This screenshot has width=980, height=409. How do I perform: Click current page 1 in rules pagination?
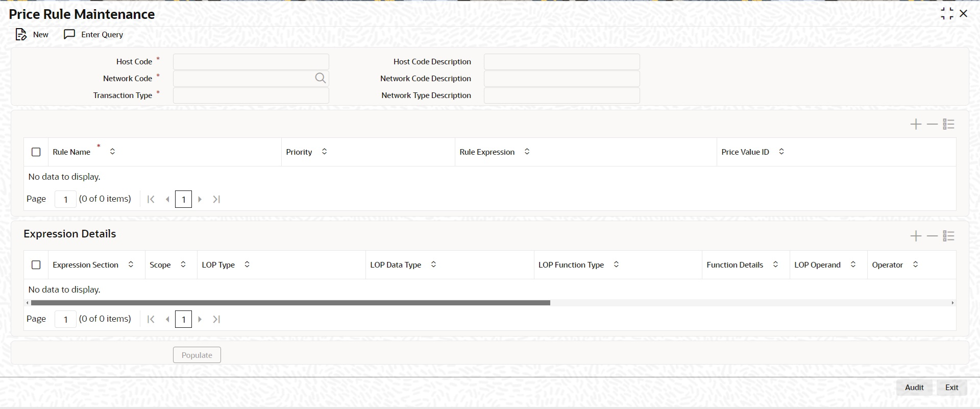[x=183, y=199]
